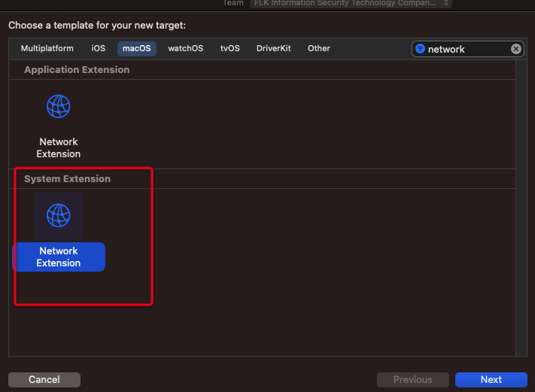
Task: Click the highlighted Network Extension label under System Extension
Action: click(x=59, y=257)
